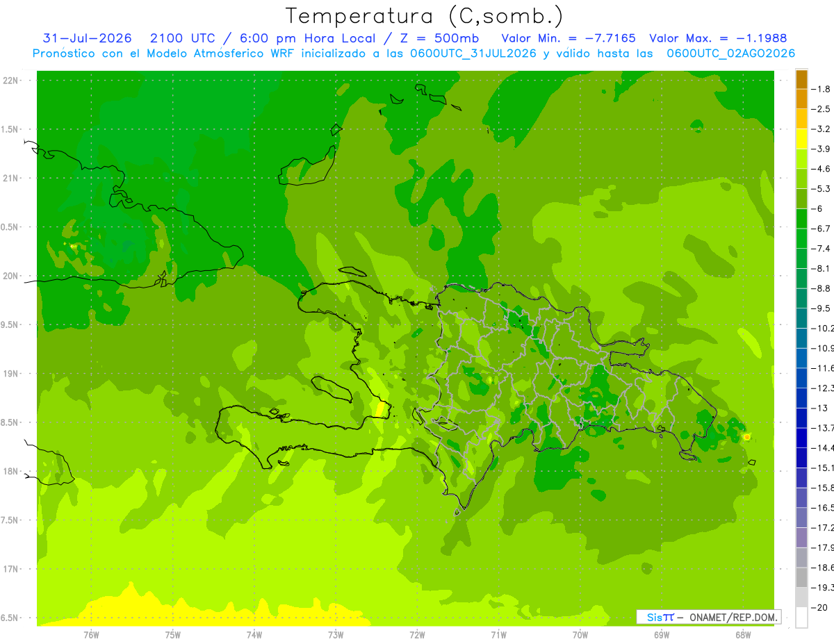Viewport: 834px width, 644px height.
Task: Pick the purple swatch between -17.2 and -17.9
Action: tap(801, 538)
